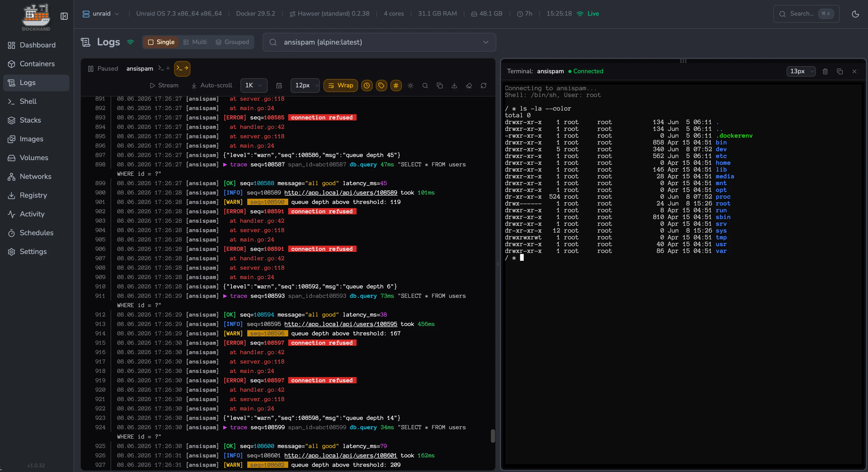
Task: Switch logs to Multi mode
Action: point(195,42)
